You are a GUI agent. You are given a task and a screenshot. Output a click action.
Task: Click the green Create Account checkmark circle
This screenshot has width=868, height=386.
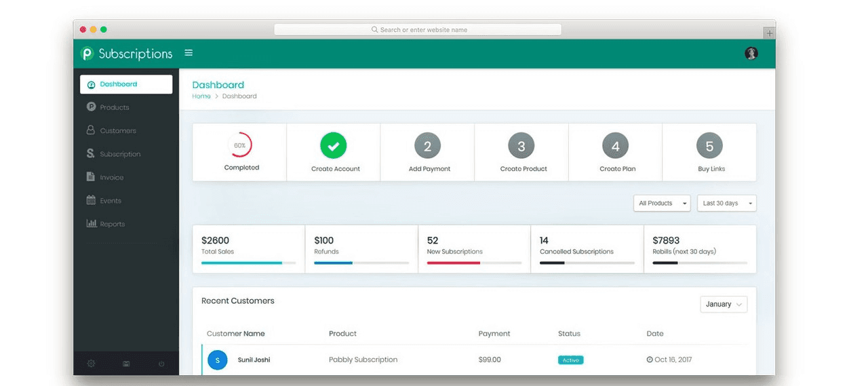point(333,145)
